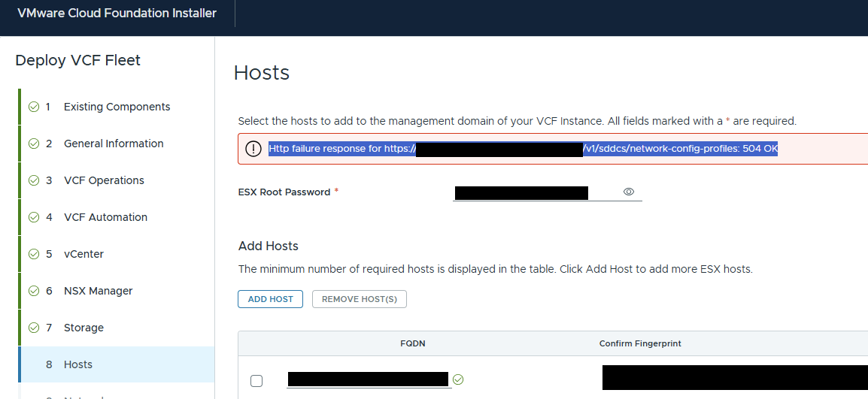Click the REMOVE HOST(S) button

(x=360, y=299)
